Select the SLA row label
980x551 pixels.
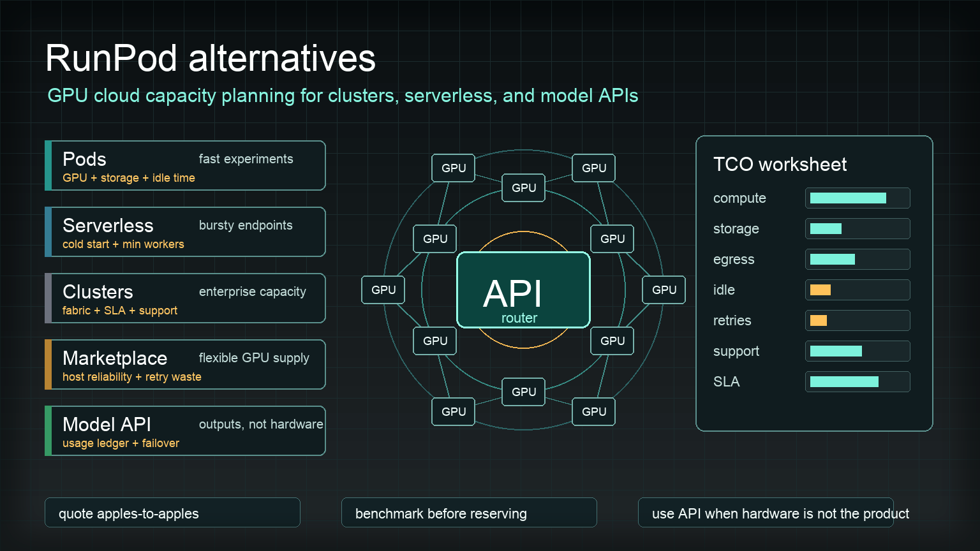[727, 381]
